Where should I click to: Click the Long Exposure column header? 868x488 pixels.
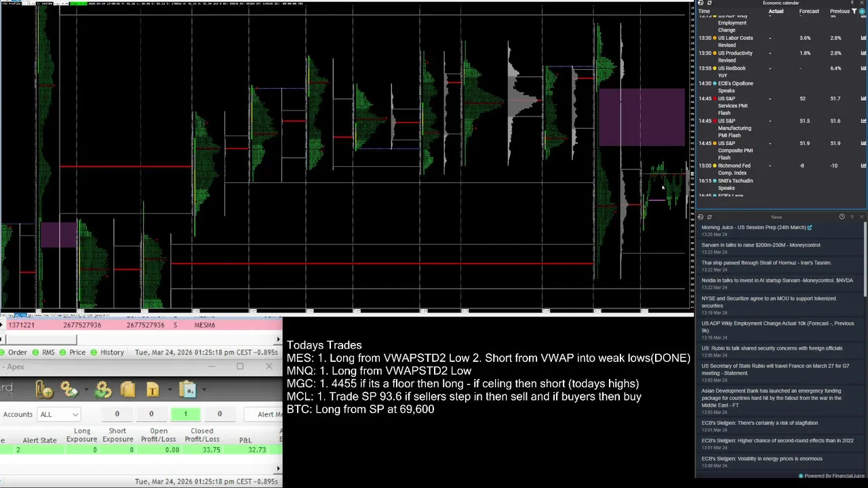(82, 435)
